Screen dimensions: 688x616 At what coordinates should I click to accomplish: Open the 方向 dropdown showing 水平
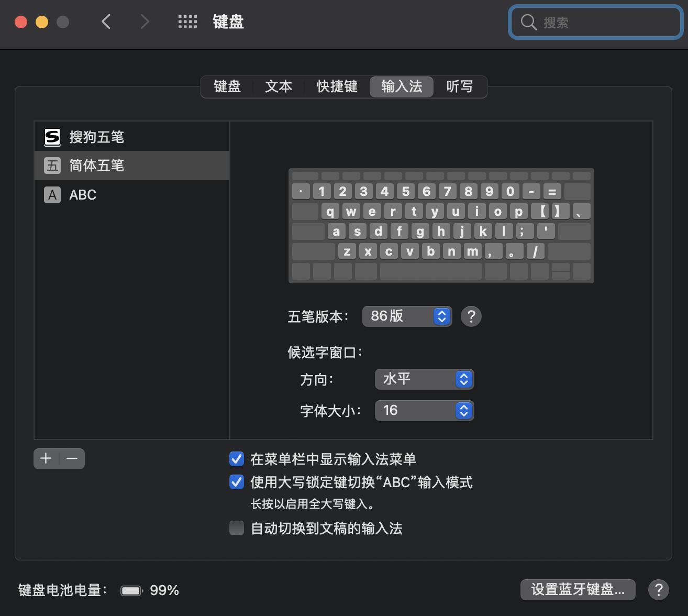[x=424, y=379]
